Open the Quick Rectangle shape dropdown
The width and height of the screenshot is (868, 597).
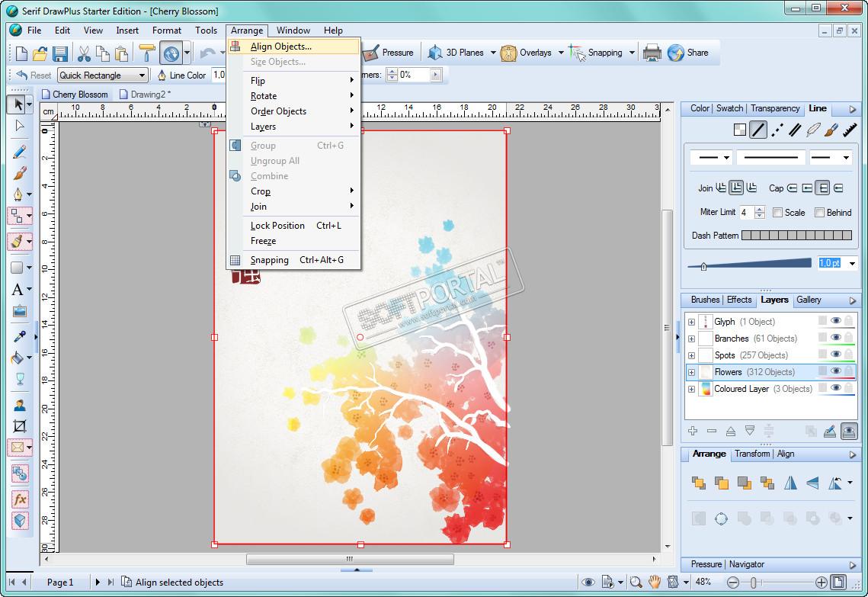[x=142, y=75]
